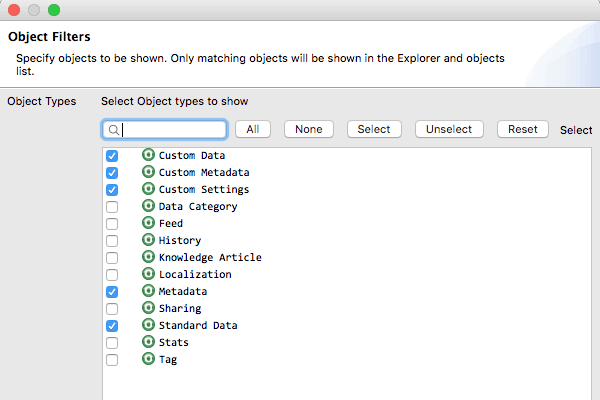Image resolution: width=600 pixels, height=400 pixels.
Task: Click the search magnifier icon
Action: point(114,130)
